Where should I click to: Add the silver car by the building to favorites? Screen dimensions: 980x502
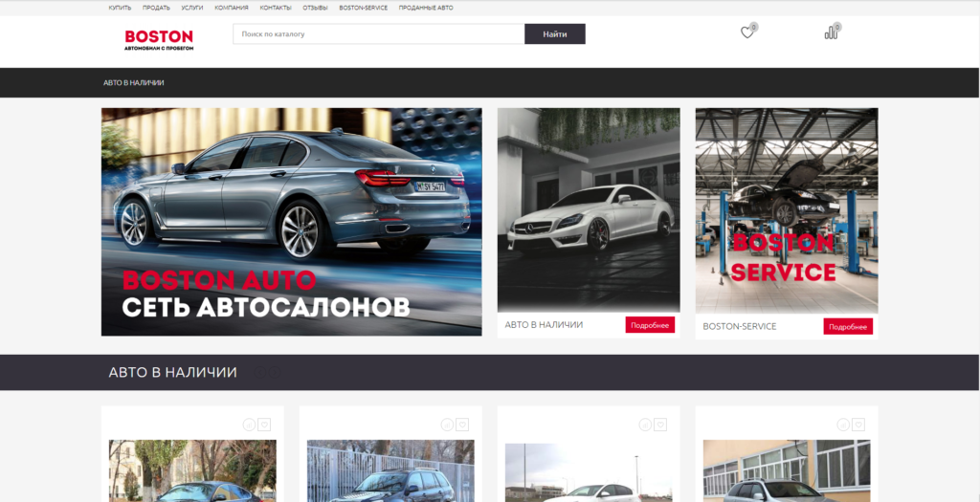pyautogui.click(x=858, y=425)
